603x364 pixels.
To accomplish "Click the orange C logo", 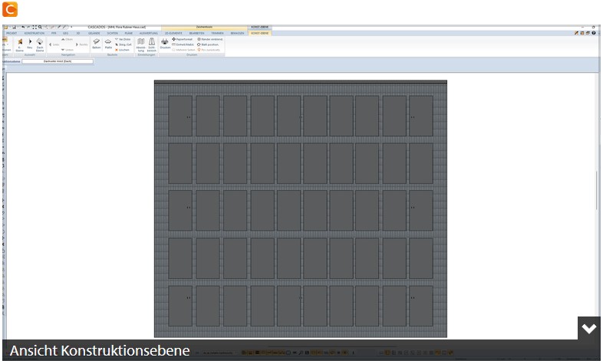I will [10, 9].
